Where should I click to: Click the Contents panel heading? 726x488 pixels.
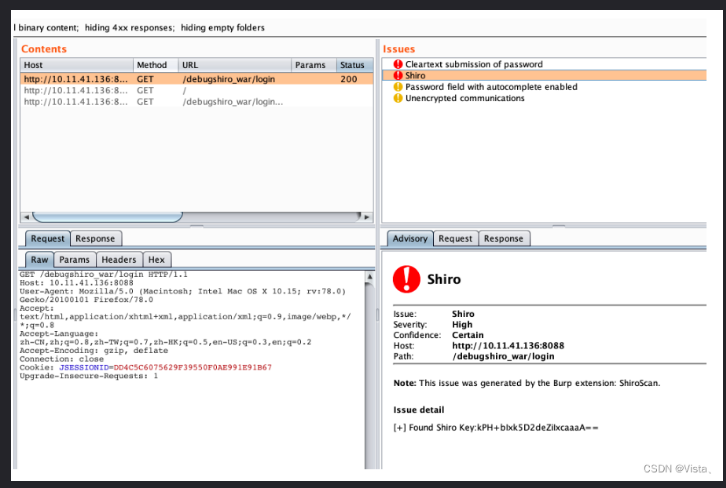tap(44, 49)
